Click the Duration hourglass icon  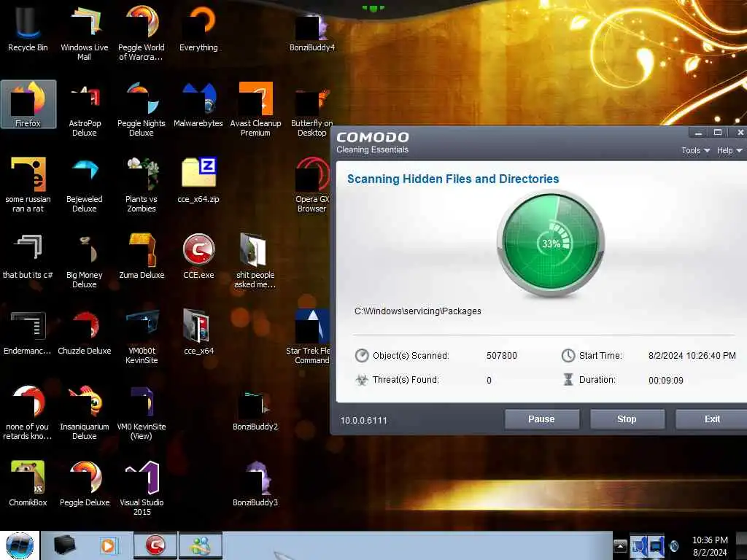pos(568,379)
